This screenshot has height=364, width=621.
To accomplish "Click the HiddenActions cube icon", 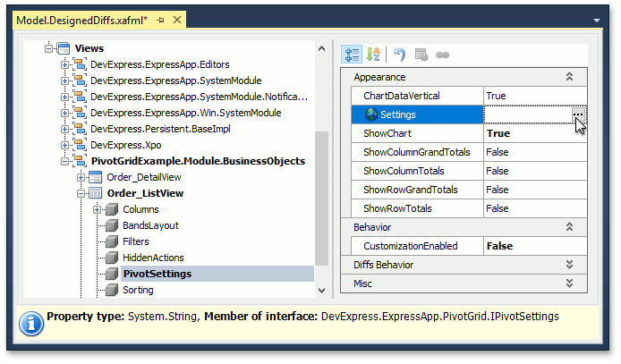I will pos(112,258).
